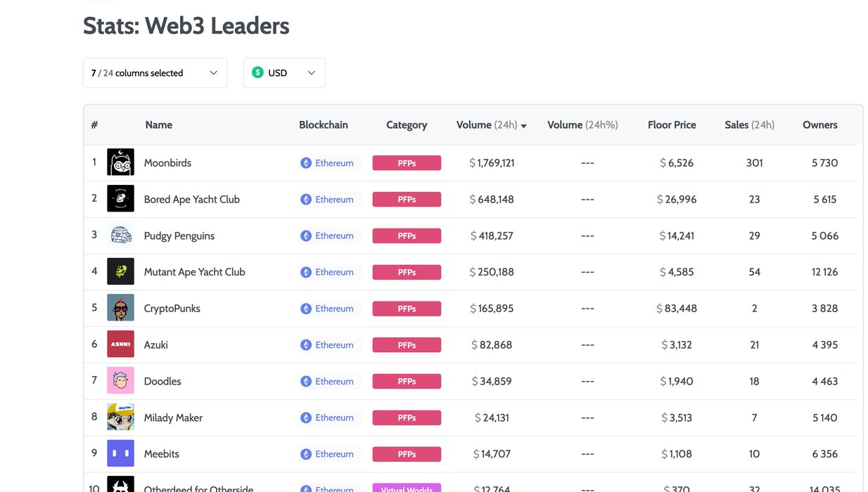
Task: Click PFPs tag in Doodles row
Action: click(407, 382)
